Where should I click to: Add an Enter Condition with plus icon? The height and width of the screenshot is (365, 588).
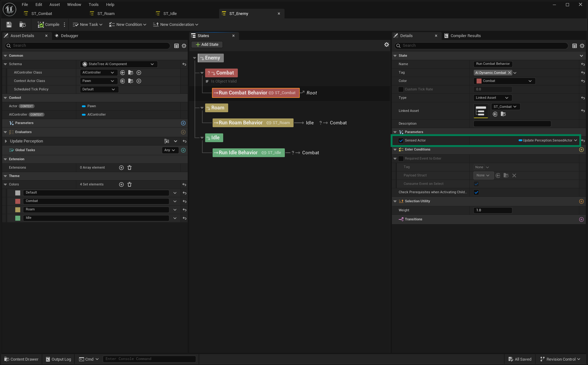[581, 150]
